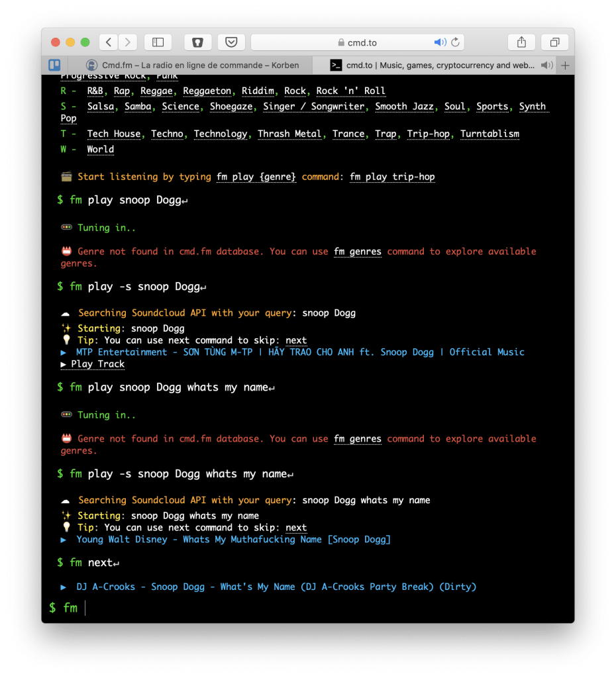The height and width of the screenshot is (678, 616).
Task: Open a new tab with plus button
Action: click(565, 66)
